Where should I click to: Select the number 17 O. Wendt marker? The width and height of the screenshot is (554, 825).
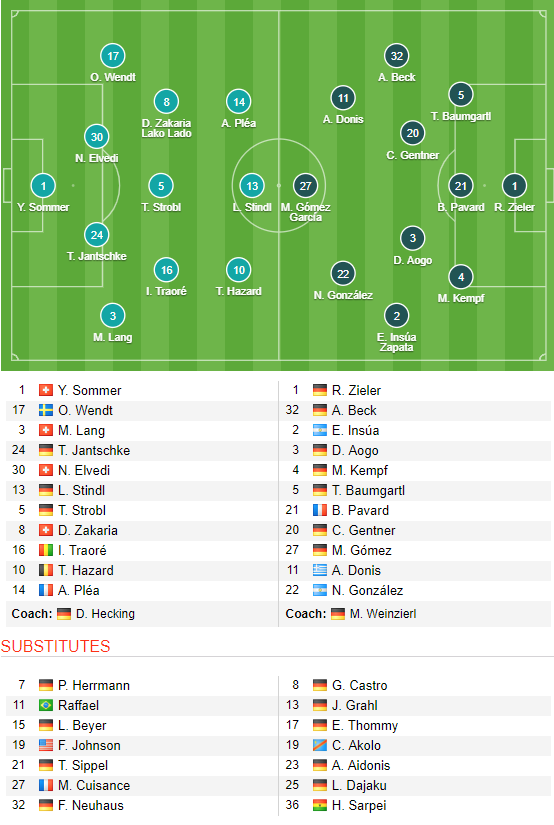tap(113, 56)
